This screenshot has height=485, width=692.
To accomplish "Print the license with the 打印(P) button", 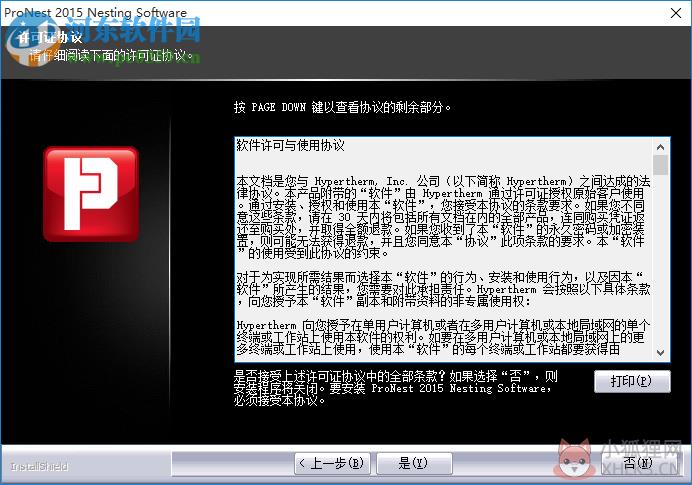I will (x=632, y=381).
